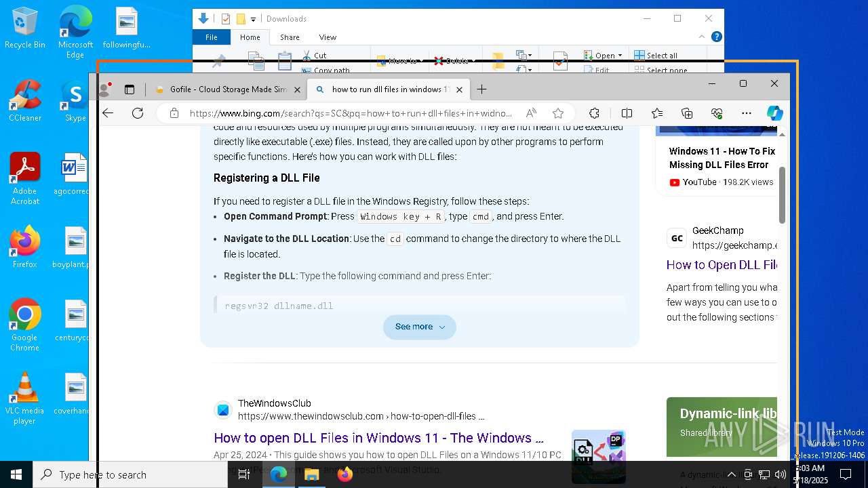Open Edge Favorites list
The width and height of the screenshot is (868, 488).
pos(657,113)
